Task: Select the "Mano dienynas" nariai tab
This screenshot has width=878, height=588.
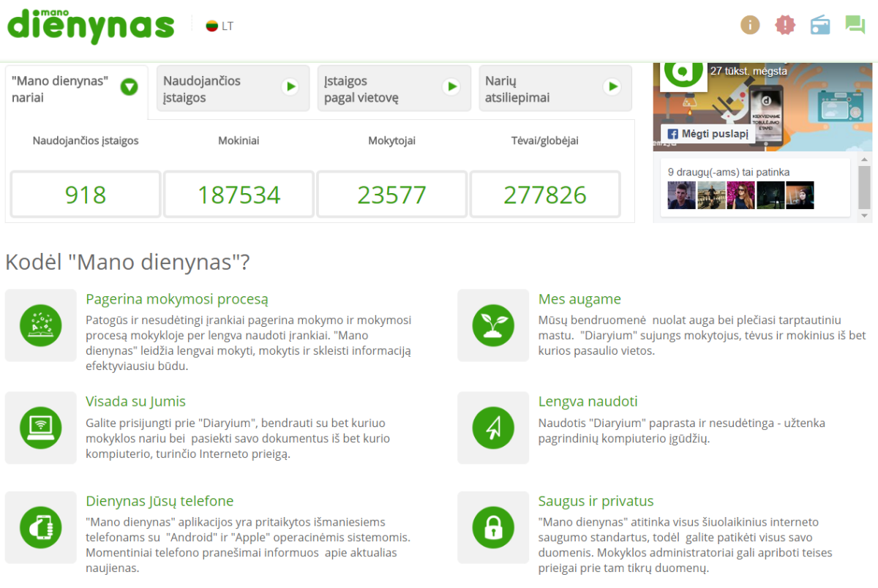Action: point(77,91)
